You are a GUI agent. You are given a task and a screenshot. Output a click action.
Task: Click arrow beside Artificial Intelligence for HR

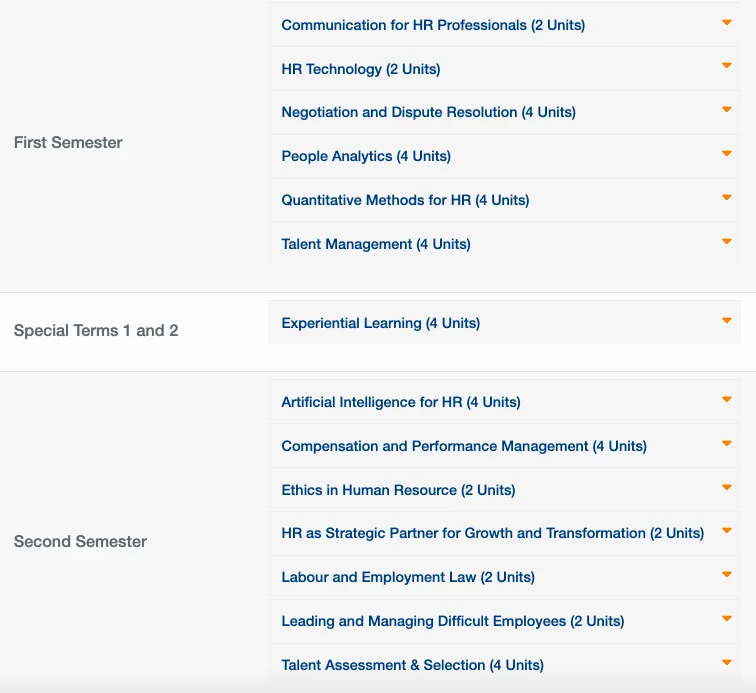coord(727,400)
